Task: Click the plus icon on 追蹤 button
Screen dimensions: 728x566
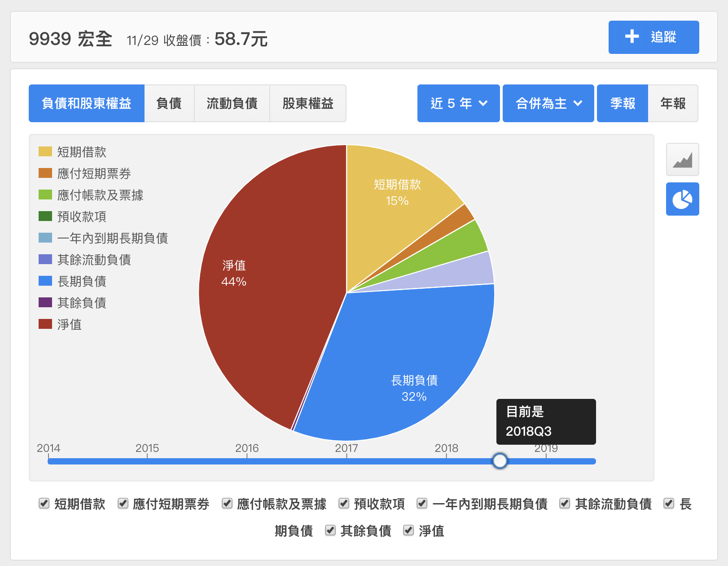Action: tap(632, 37)
